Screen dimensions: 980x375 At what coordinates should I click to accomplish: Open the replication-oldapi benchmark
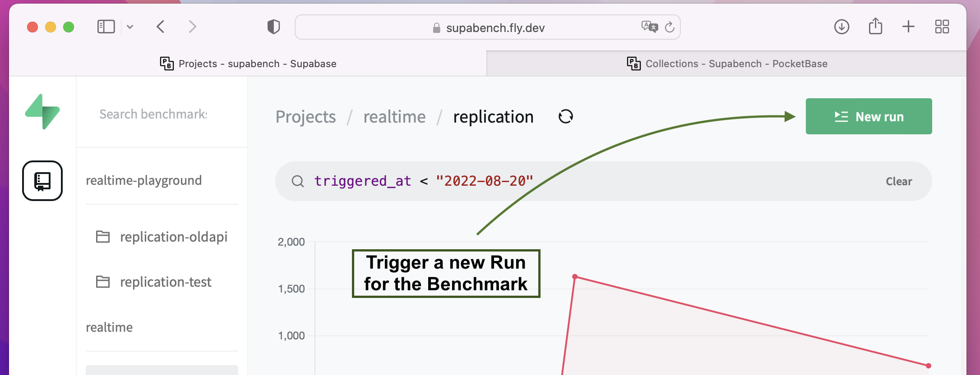174,237
